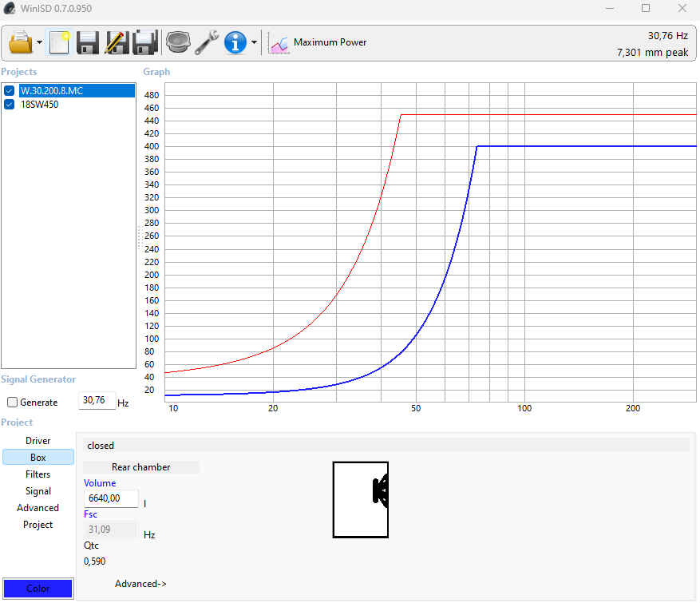Open options via the wrench icon

click(207, 42)
